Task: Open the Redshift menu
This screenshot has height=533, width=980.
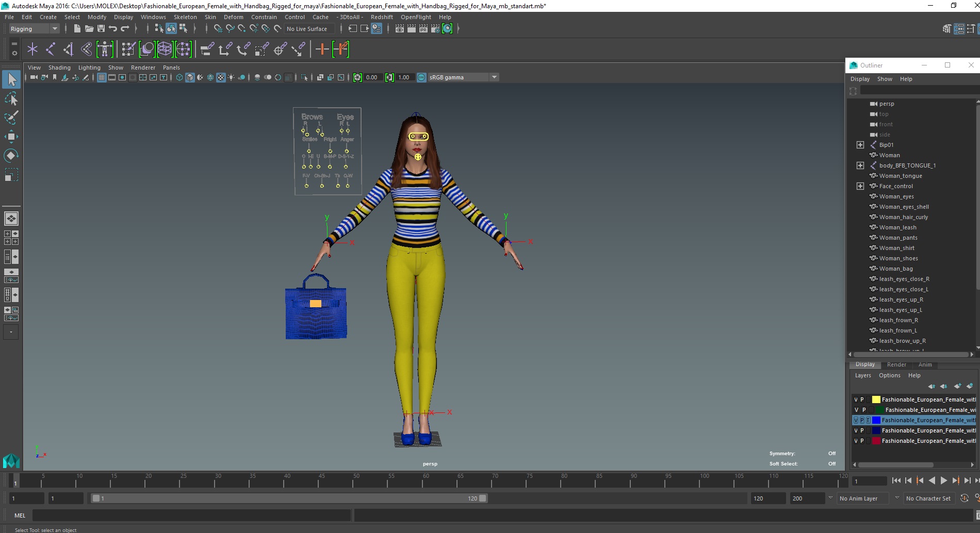Action: (x=382, y=17)
